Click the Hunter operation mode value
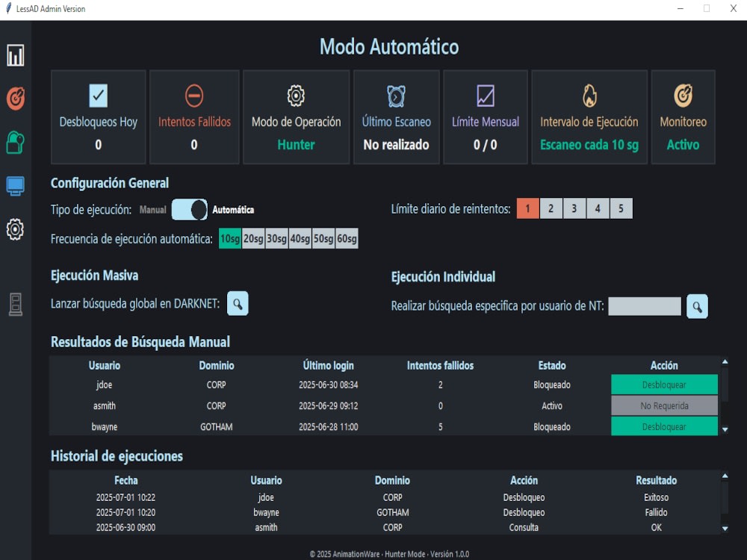The width and height of the screenshot is (747, 560). point(296,145)
